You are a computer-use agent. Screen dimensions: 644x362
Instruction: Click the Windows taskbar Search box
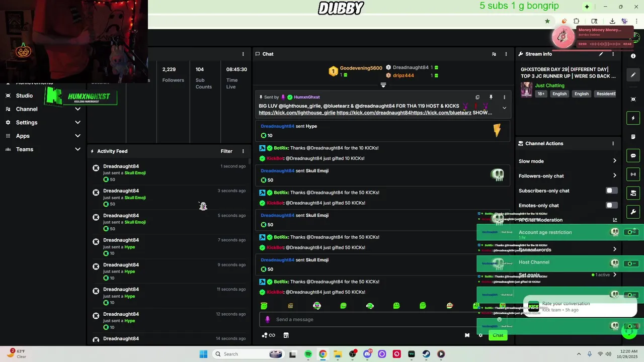(248, 354)
